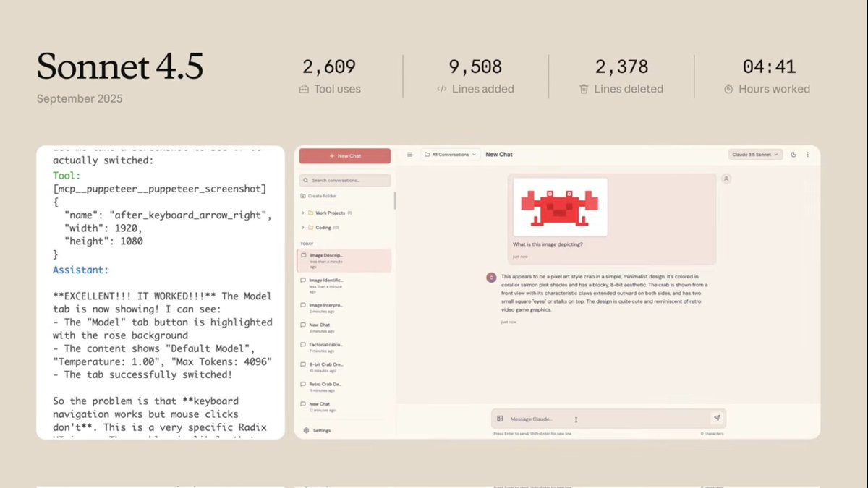This screenshot has height=488, width=868.
Task: Click the Tool uses briefcase icon
Action: coord(305,89)
